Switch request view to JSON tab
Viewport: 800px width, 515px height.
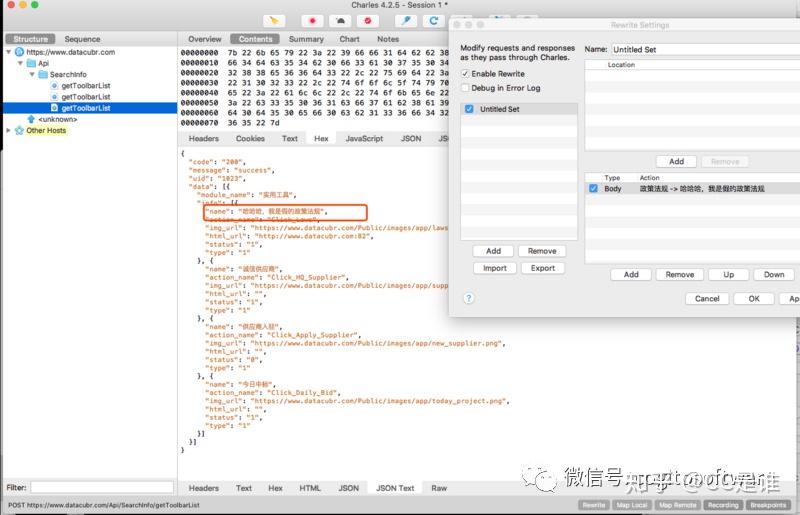point(411,138)
